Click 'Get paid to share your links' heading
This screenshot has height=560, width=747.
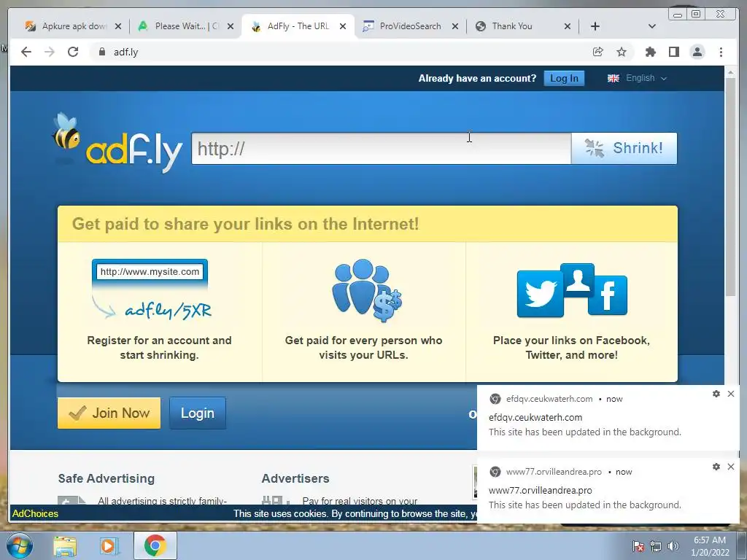click(x=245, y=224)
